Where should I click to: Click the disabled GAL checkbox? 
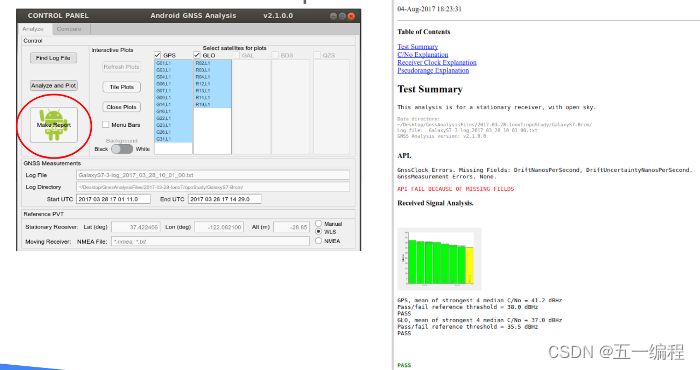[x=236, y=55]
